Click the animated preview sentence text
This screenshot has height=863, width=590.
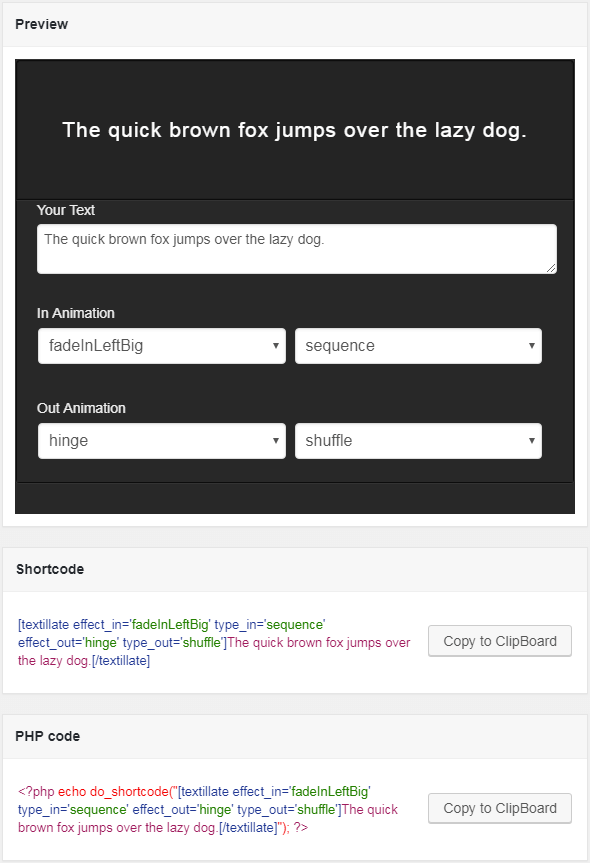[294, 130]
